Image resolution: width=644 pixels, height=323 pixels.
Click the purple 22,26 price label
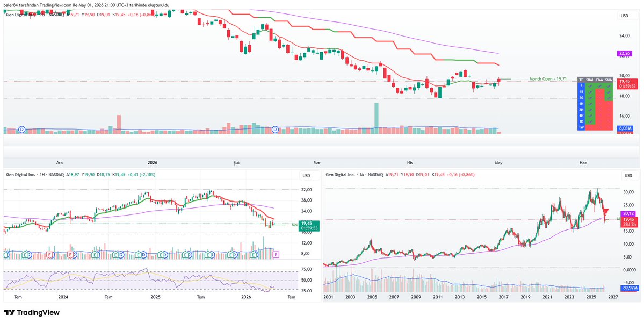[x=624, y=53]
